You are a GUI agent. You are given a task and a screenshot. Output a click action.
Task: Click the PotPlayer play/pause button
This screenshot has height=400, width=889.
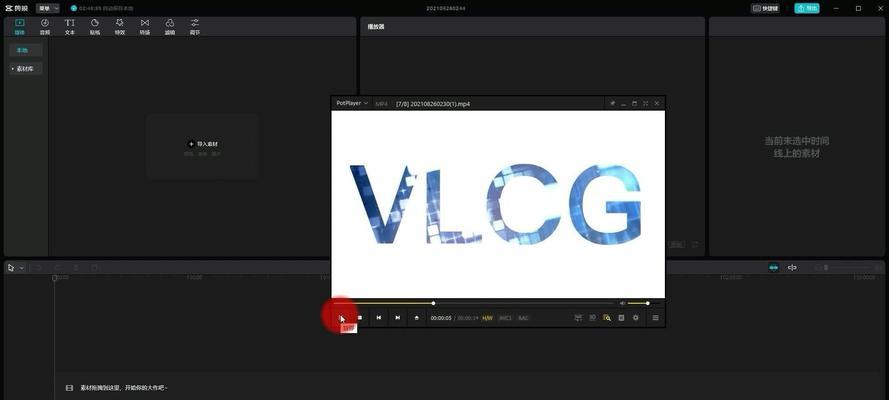coord(341,318)
